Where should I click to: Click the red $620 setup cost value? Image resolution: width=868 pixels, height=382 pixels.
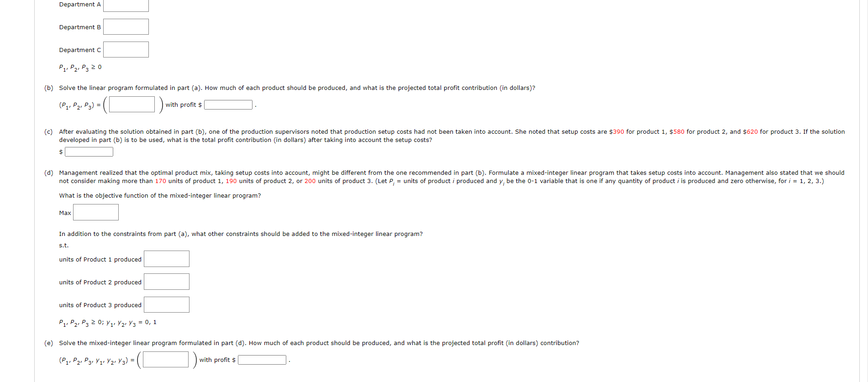pos(750,131)
